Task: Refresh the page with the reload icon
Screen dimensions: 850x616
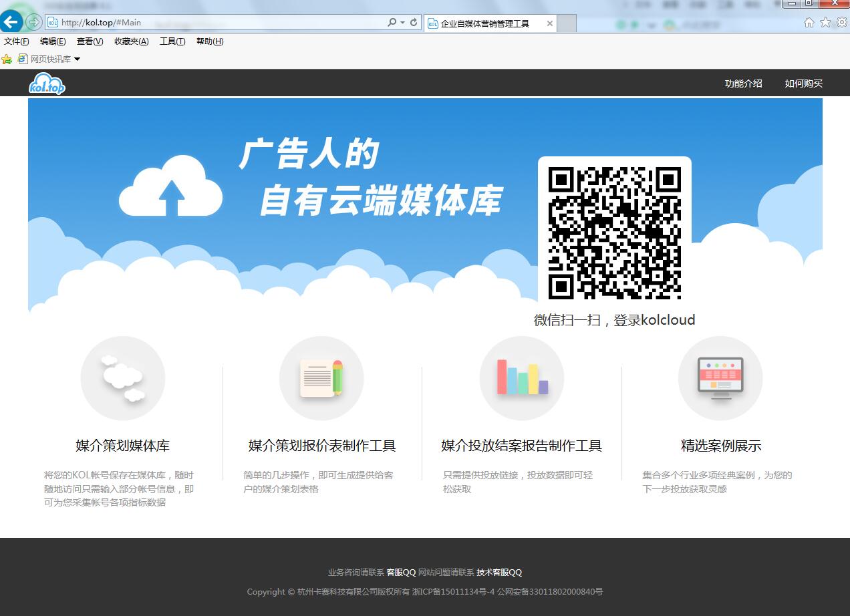Action: (414, 22)
